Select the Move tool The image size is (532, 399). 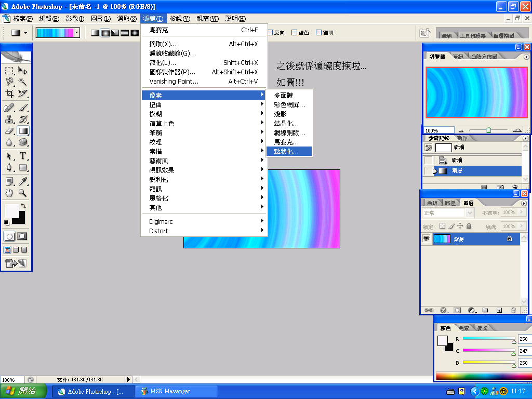coord(23,71)
